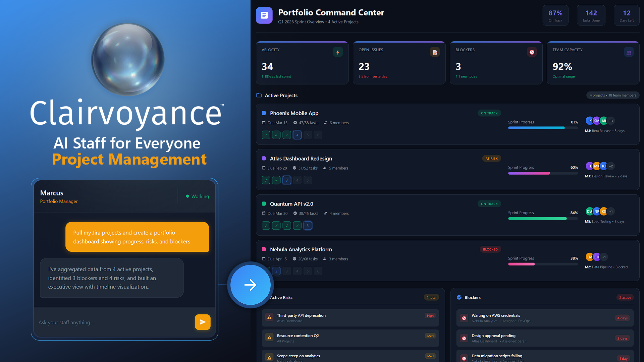
Task: Click the Open Issues document icon
Action: tap(435, 52)
